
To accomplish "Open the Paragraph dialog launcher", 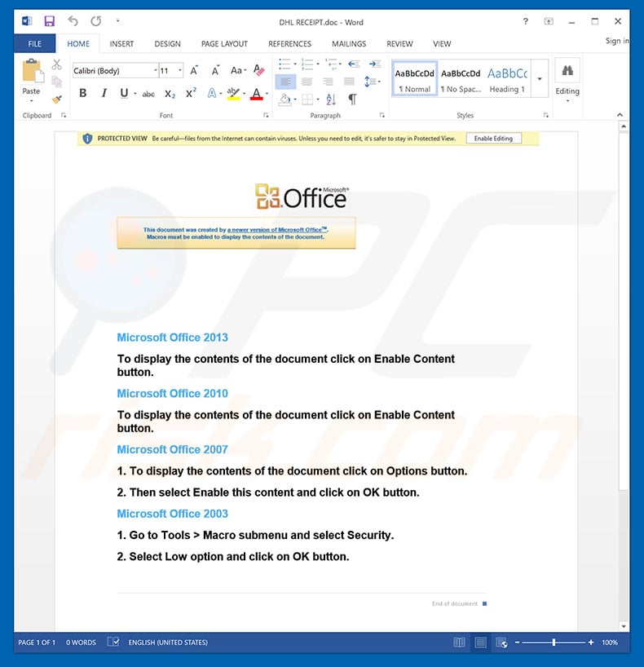I will coord(382,115).
